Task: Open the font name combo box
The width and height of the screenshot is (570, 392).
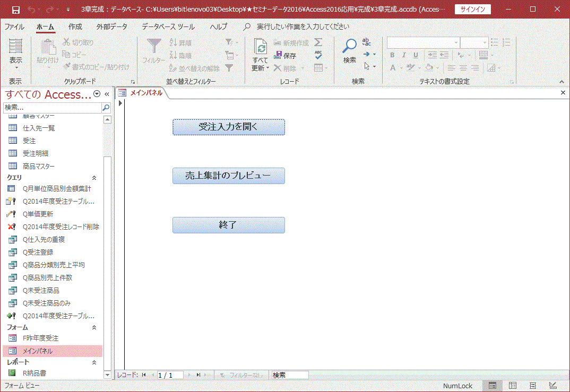Action: point(423,42)
